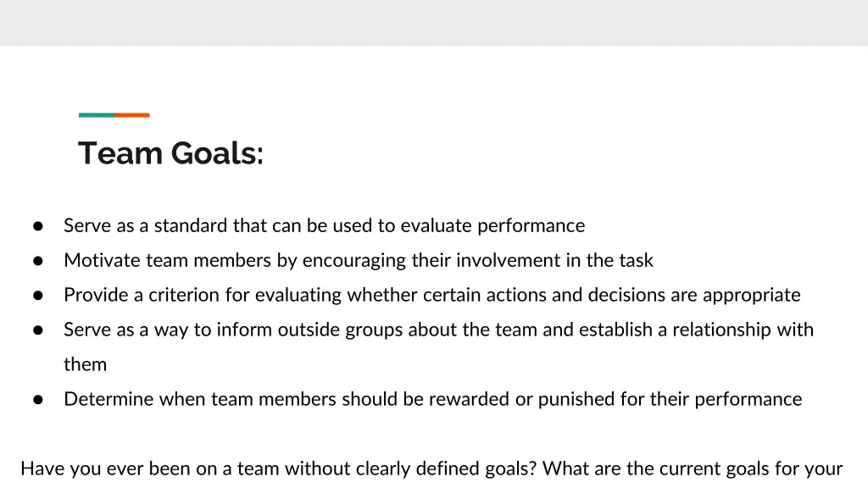Screen dimensions: 868x488
Task: Click the "Motivate team members" bullet text
Action: coord(359,260)
